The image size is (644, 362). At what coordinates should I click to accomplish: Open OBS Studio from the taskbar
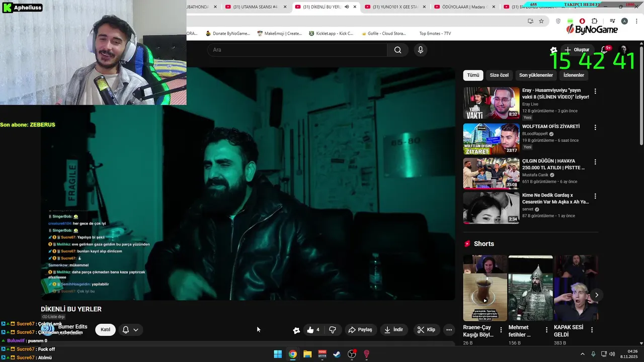tap(352, 354)
